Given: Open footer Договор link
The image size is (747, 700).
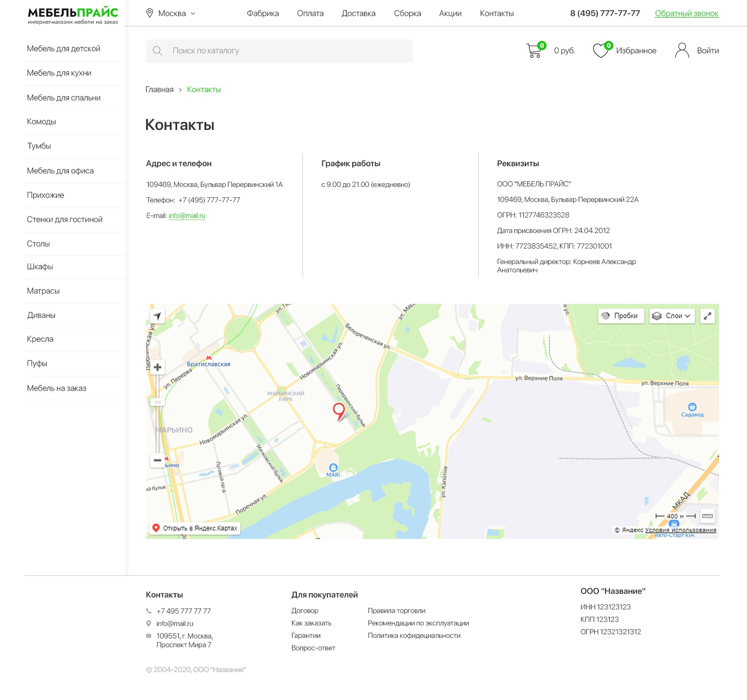Looking at the screenshot, I should click(x=305, y=611).
